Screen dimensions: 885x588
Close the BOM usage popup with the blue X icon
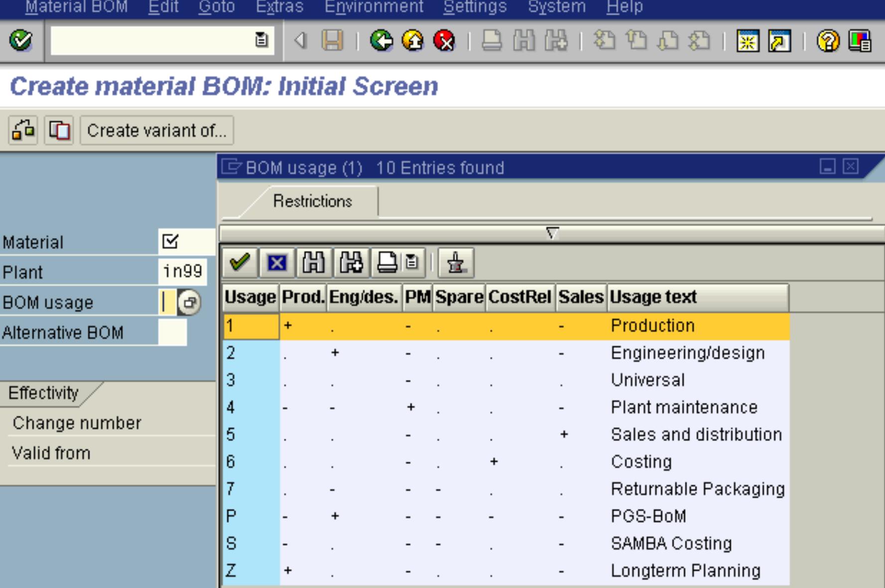click(276, 263)
